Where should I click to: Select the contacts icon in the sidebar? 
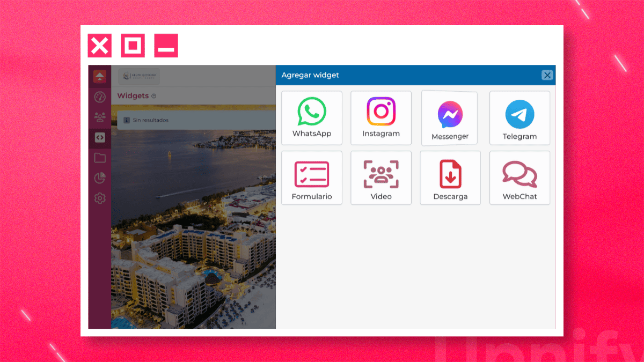100,117
